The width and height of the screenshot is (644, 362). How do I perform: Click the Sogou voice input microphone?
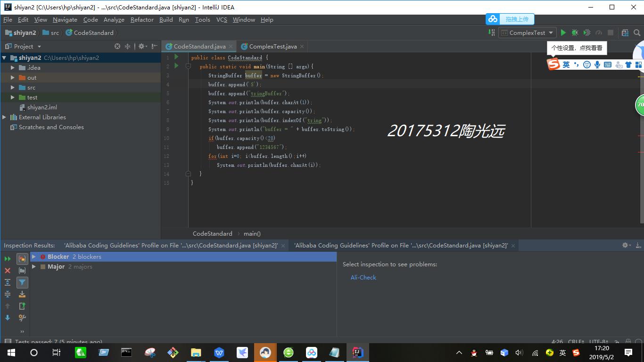[597, 65]
